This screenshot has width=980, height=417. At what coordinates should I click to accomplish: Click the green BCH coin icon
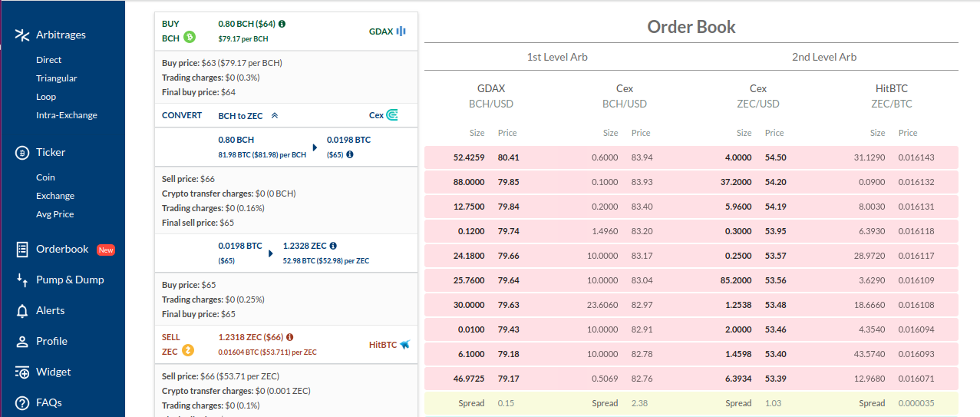[x=190, y=37]
